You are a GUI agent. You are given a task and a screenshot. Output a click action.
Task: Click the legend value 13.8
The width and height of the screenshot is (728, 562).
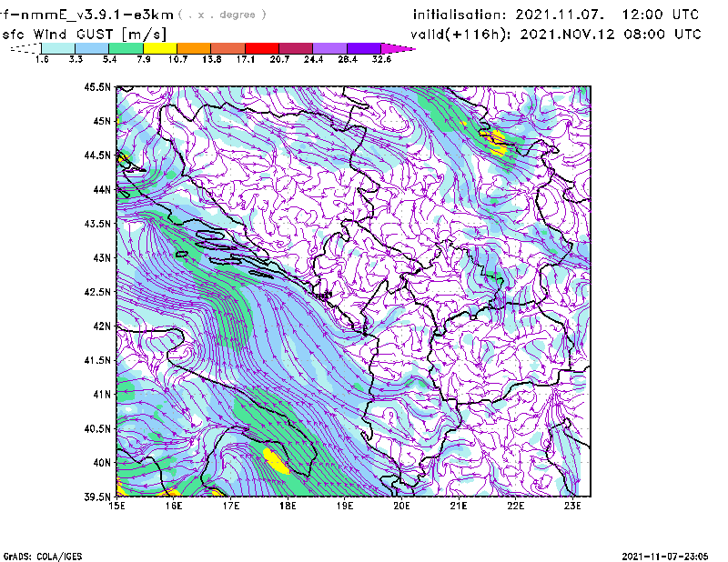click(x=212, y=59)
